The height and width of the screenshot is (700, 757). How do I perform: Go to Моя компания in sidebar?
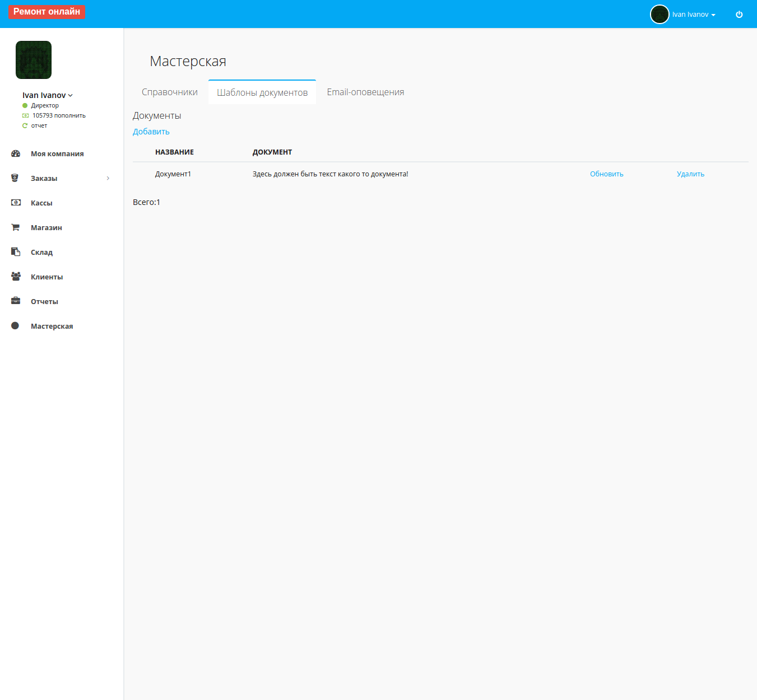(x=57, y=153)
